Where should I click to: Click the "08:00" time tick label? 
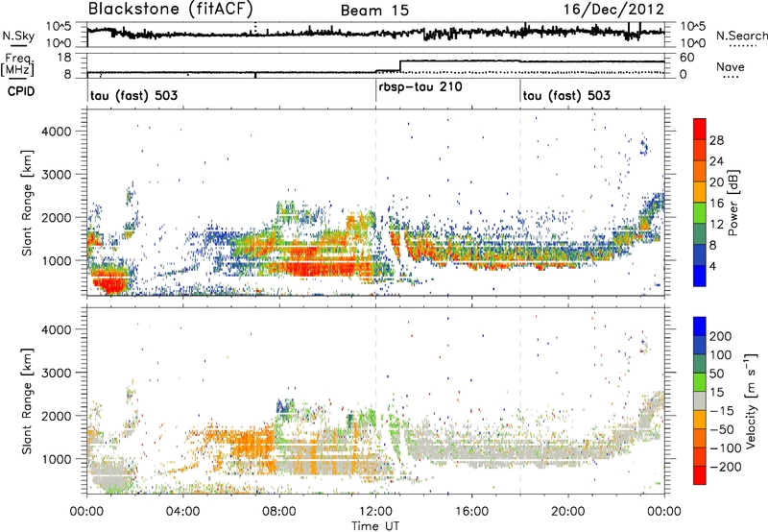(x=279, y=512)
